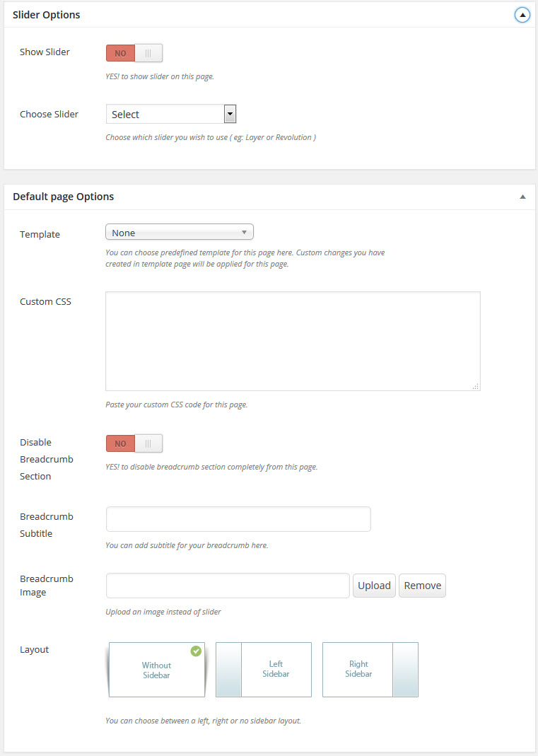Image resolution: width=538 pixels, height=756 pixels.
Task: Click the Default page Options heading
Action: (x=63, y=197)
